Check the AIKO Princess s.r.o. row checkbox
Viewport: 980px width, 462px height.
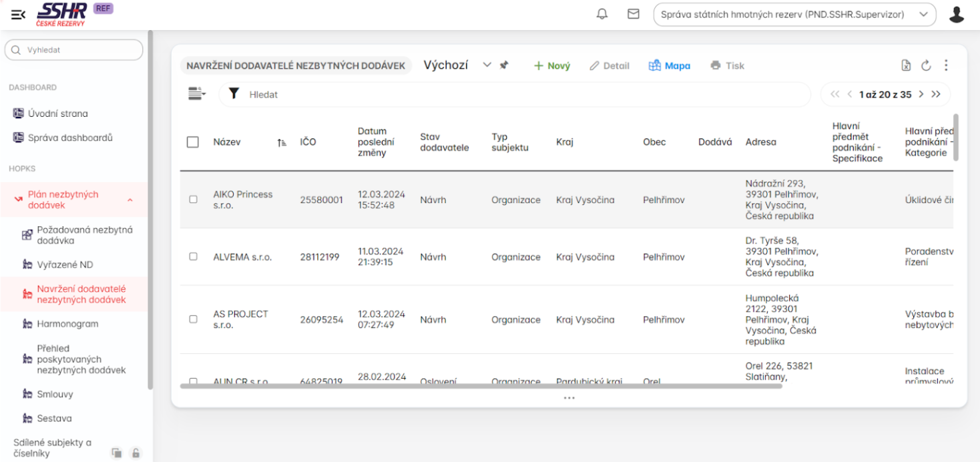click(x=193, y=200)
